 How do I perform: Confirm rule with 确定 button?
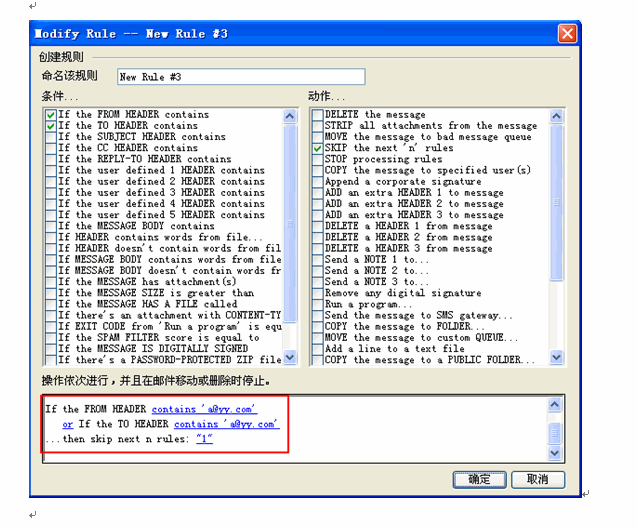(x=479, y=480)
